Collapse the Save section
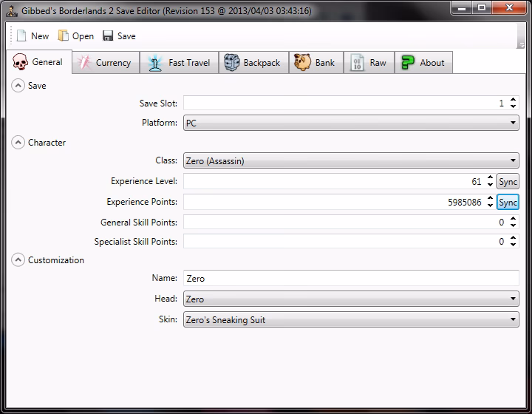The width and height of the screenshot is (532, 414). 18,86
